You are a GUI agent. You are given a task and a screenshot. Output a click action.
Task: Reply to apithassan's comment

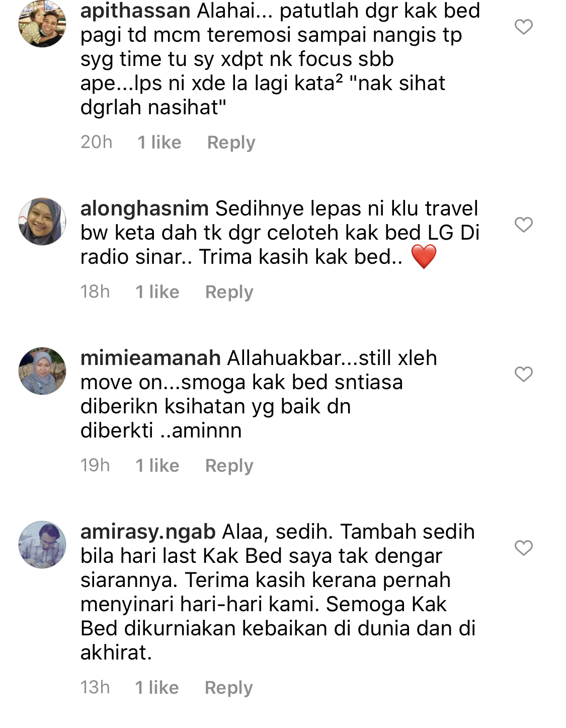pos(231,142)
